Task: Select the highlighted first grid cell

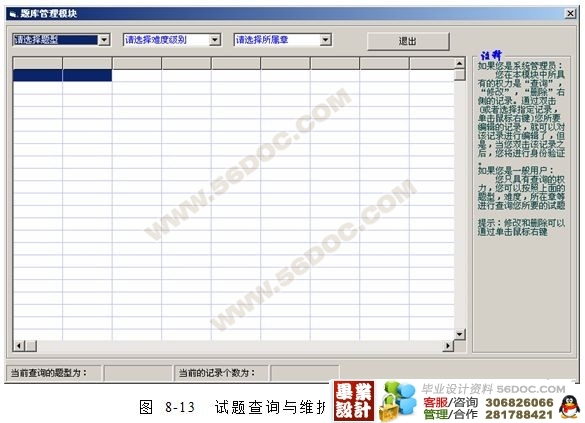Action: 38,75
